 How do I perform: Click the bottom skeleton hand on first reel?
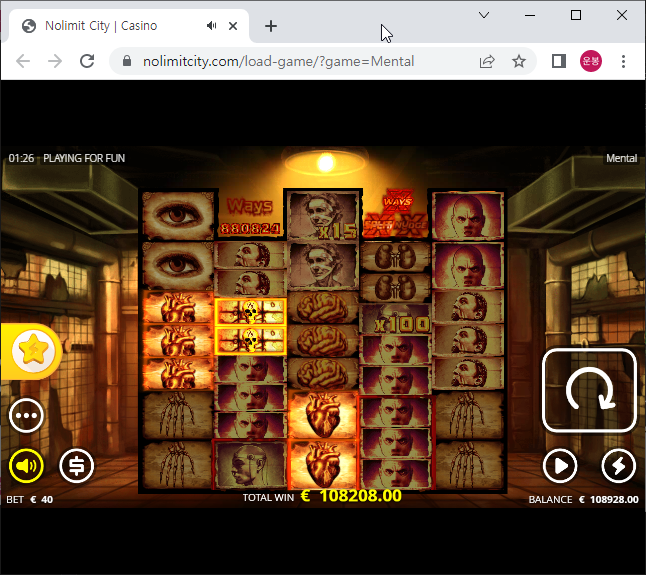pyautogui.click(x=178, y=464)
